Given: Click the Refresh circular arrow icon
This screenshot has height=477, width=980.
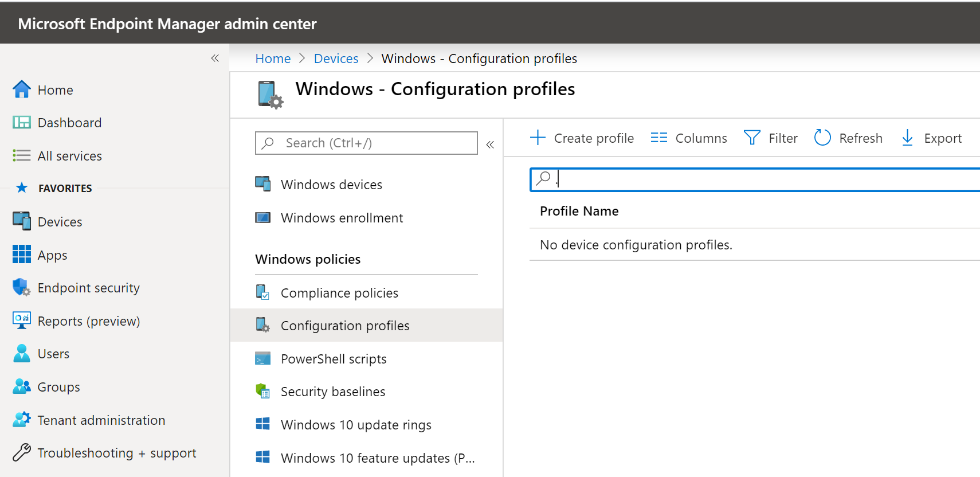Looking at the screenshot, I should click(x=822, y=138).
